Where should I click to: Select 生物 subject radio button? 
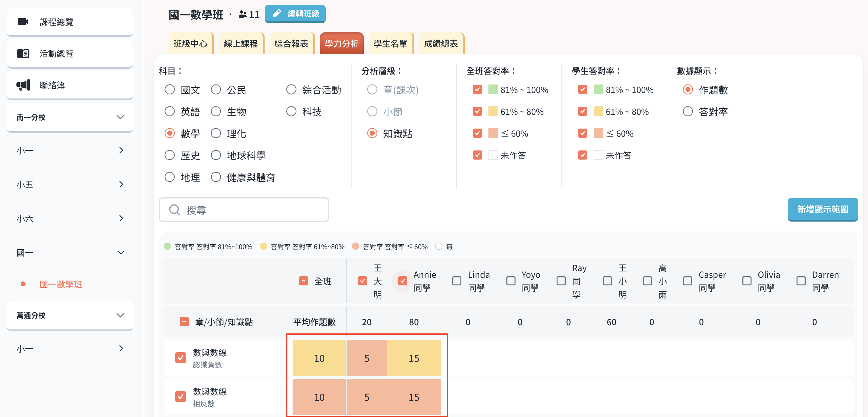point(216,112)
